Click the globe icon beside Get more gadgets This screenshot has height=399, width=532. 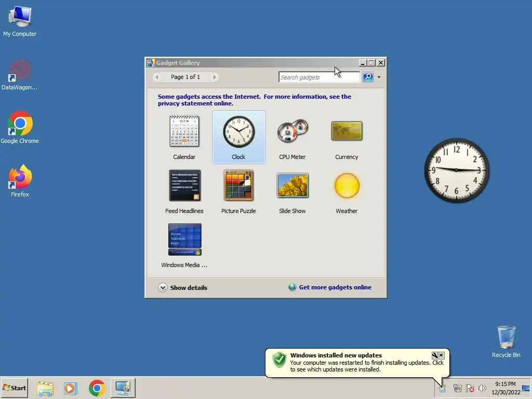(292, 287)
